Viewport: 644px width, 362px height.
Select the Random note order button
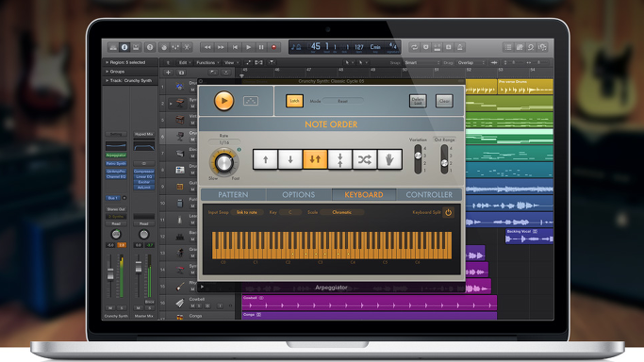click(365, 159)
